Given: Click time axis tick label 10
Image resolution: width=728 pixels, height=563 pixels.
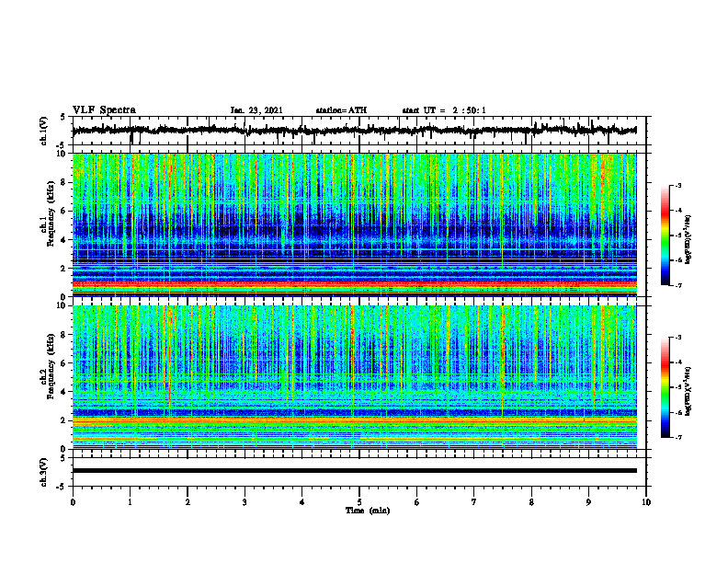Looking at the screenshot, I should click(646, 502).
